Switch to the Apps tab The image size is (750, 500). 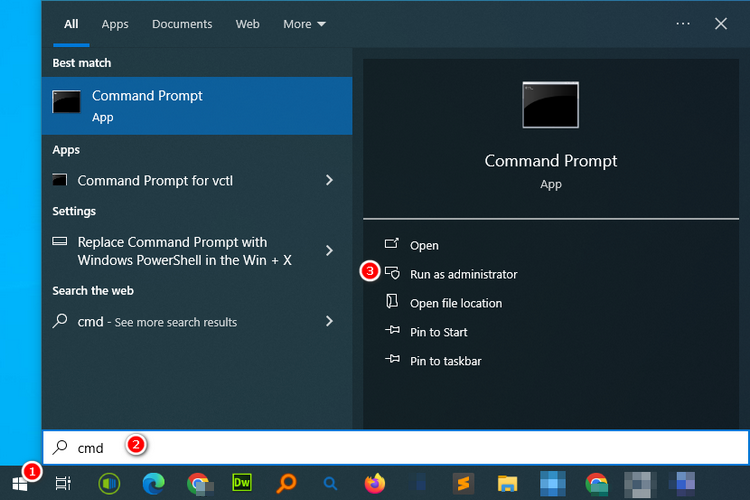(115, 24)
